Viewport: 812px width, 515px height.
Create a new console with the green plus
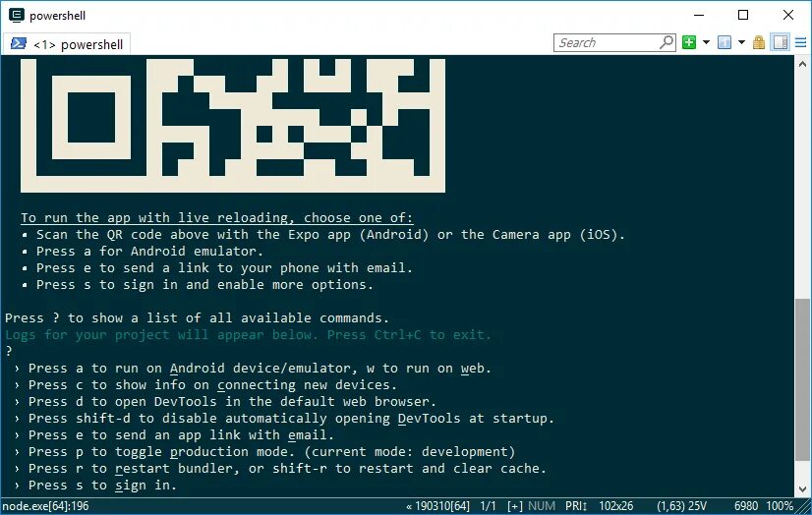click(689, 42)
